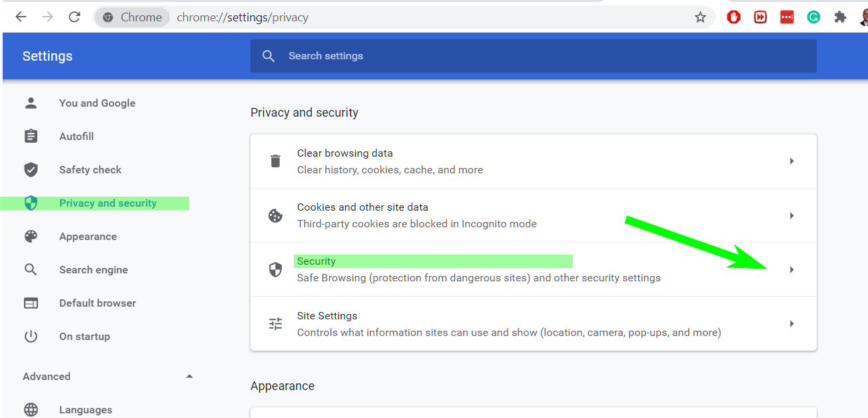
Task: Click the cookie icon beside Cookies row
Action: coord(275,215)
